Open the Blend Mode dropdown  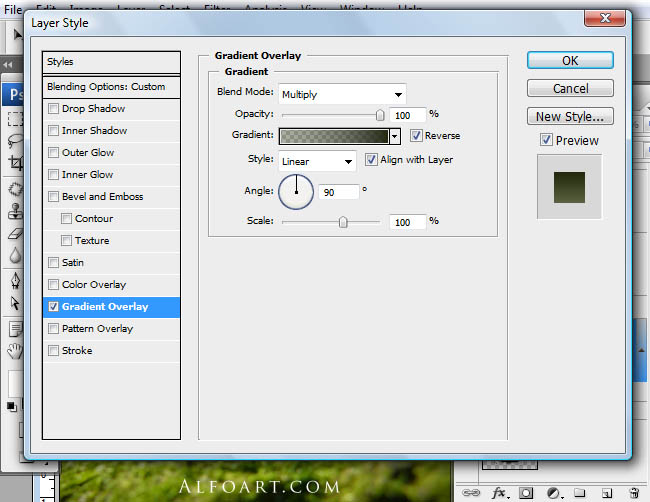[x=342, y=94]
